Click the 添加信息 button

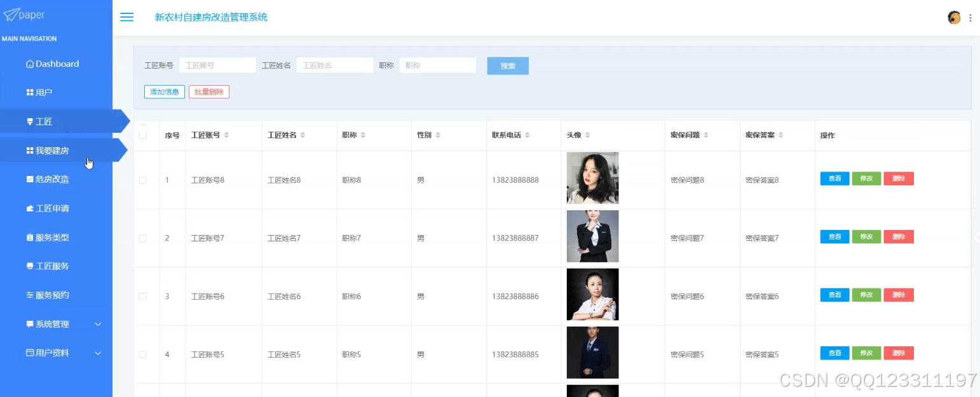point(165,92)
